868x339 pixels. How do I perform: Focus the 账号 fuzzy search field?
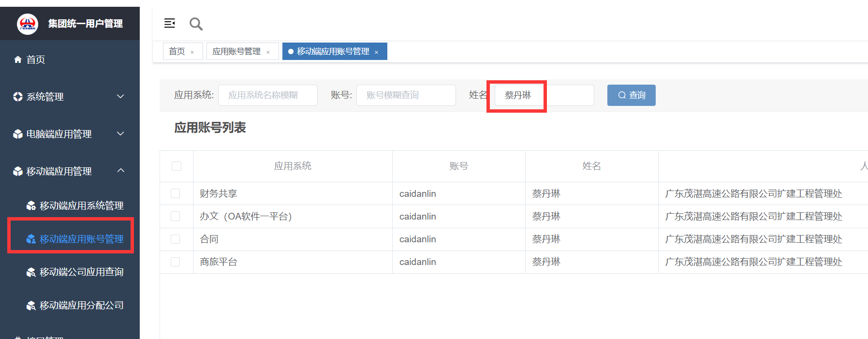pyautogui.click(x=406, y=95)
